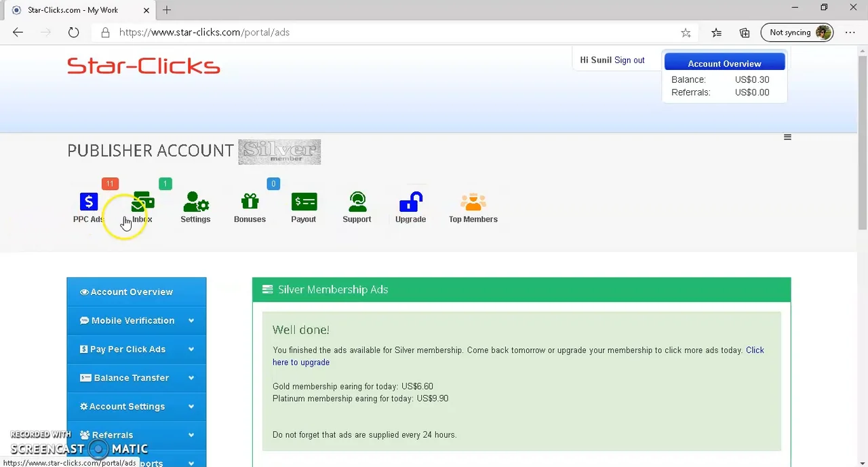This screenshot has width=868, height=467.
Task: Click the hamburger menu icon
Action: tap(787, 137)
